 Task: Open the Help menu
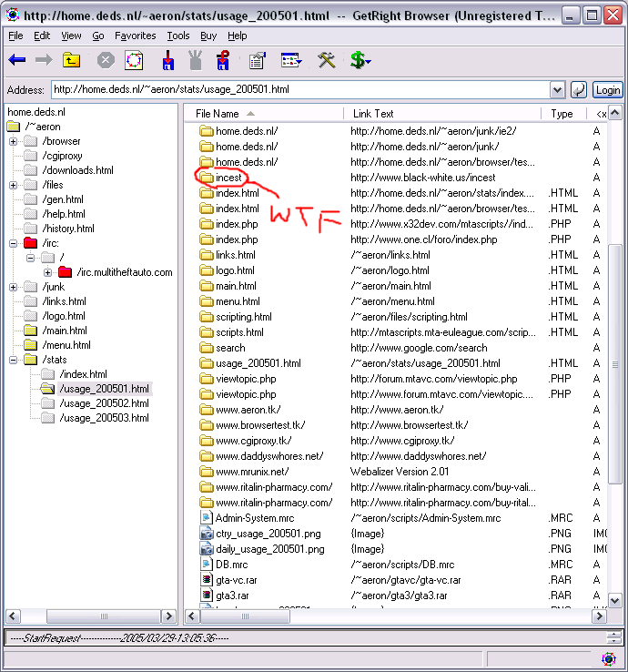tap(238, 36)
